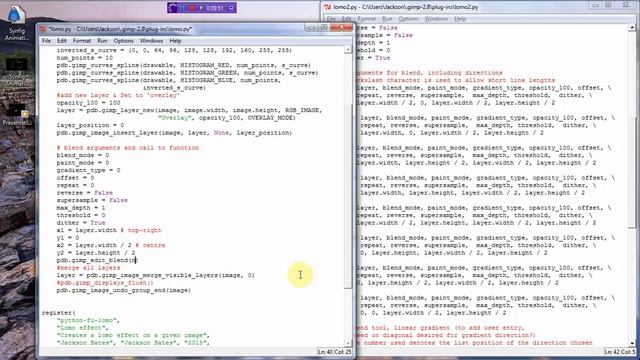Click the IDLE icon in lomo.py title bar
This screenshot has height=360, width=640.
44,29
